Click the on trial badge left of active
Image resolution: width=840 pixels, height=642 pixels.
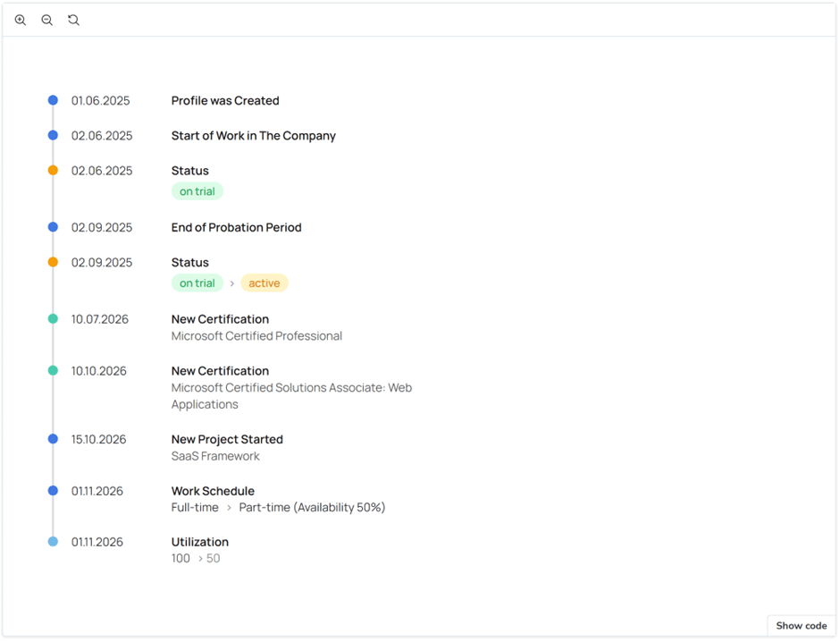(197, 283)
